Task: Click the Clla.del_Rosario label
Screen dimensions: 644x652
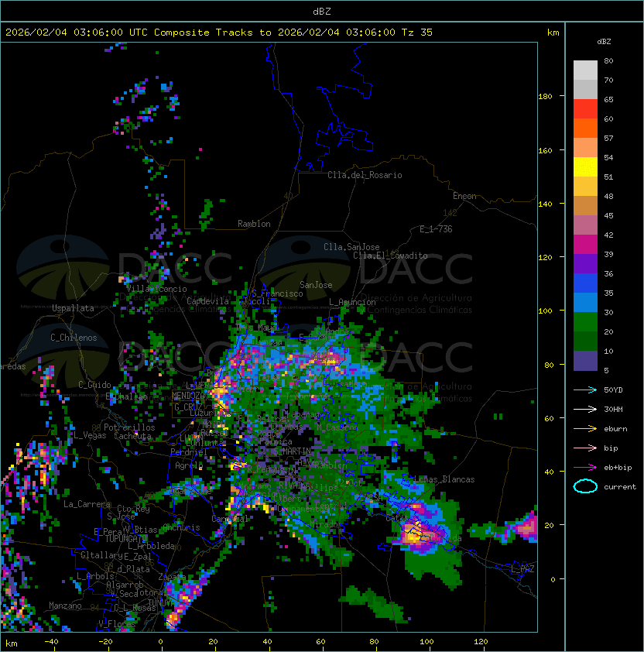Action: pyautogui.click(x=365, y=175)
